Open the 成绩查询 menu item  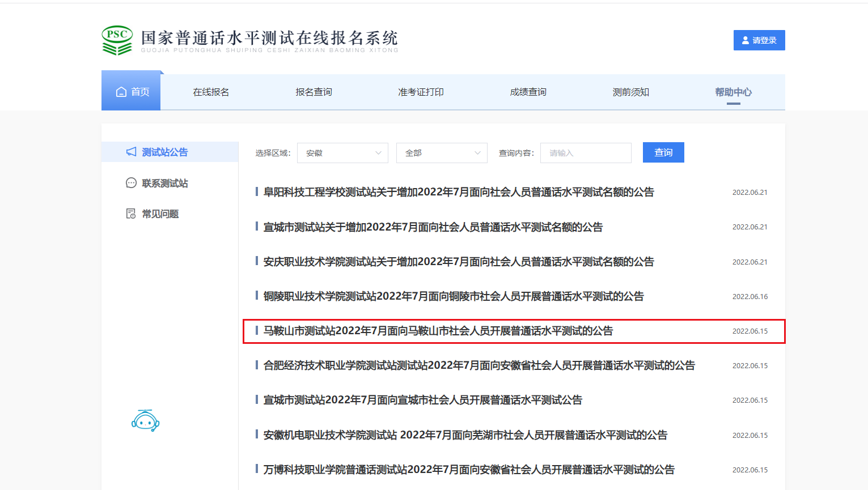(528, 92)
